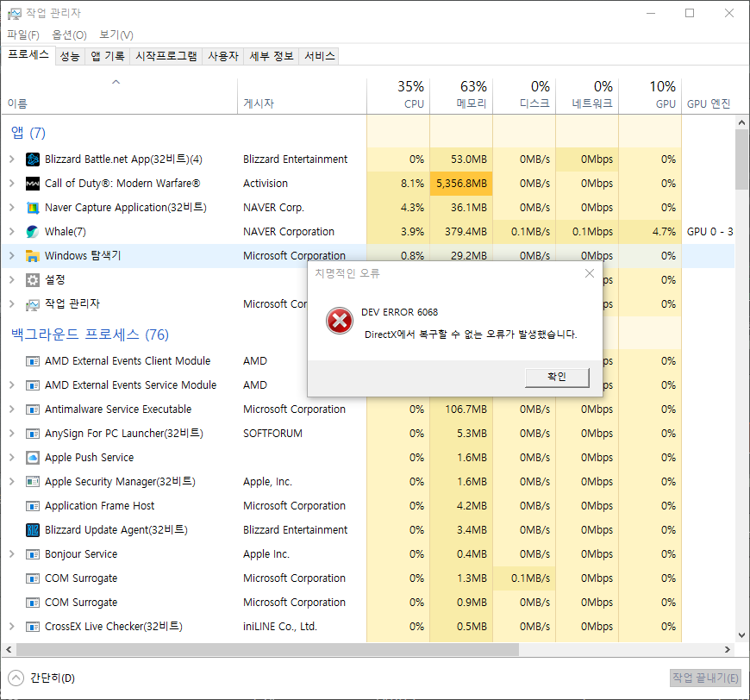The image size is (750, 700).
Task: Click the 5,356.8MB memory cell
Action: (x=461, y=184)
